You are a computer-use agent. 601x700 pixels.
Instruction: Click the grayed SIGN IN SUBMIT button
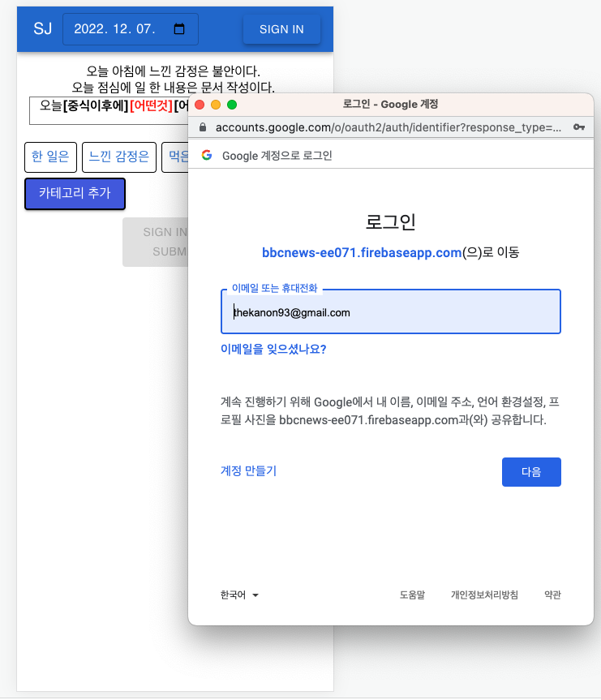click(156, 242)
